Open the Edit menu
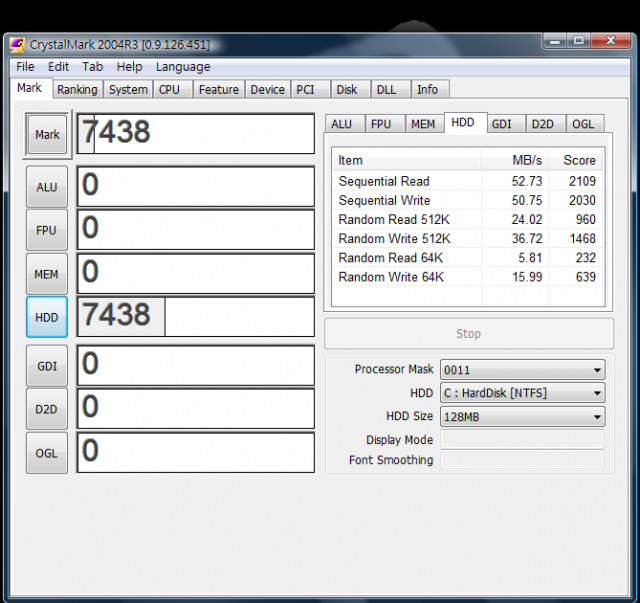 58,67
